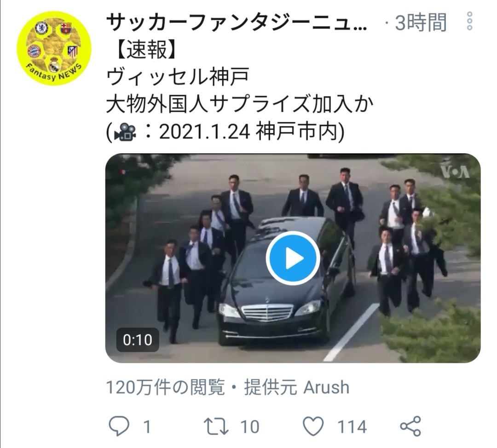Retweet this post using the arrows icon

216,426
